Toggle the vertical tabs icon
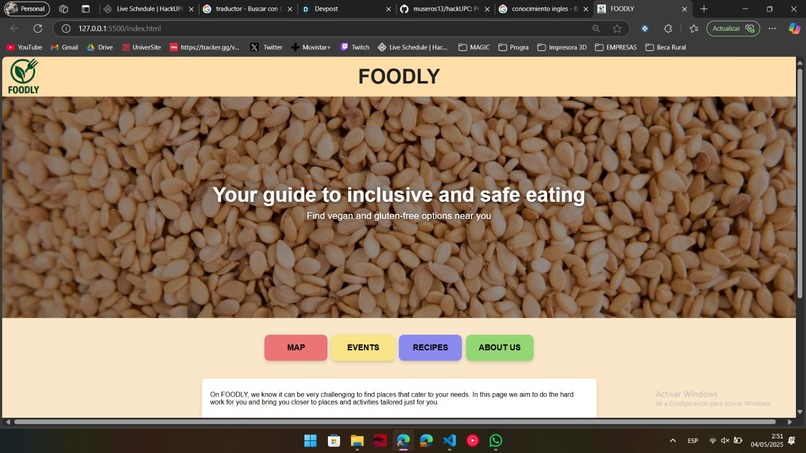Image resolution: width=806 pixels, height=453 pixels. click(x=85, y=9)
